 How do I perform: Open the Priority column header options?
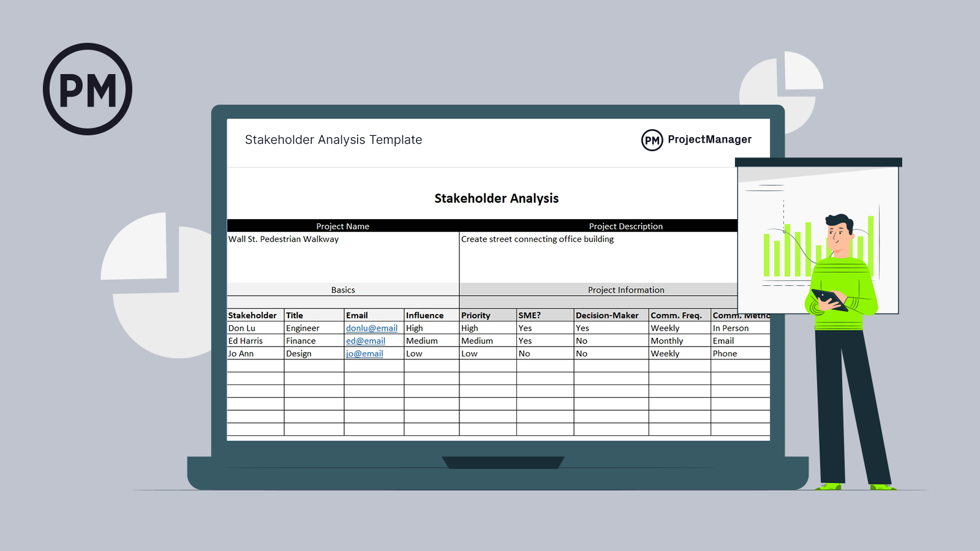click(x=477, y=315)
